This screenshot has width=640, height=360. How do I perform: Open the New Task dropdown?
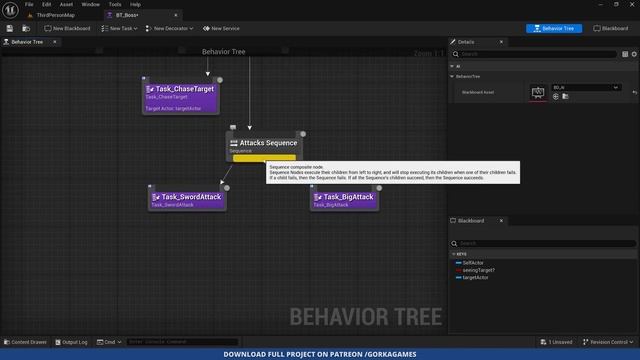click(x=119, y=29)
